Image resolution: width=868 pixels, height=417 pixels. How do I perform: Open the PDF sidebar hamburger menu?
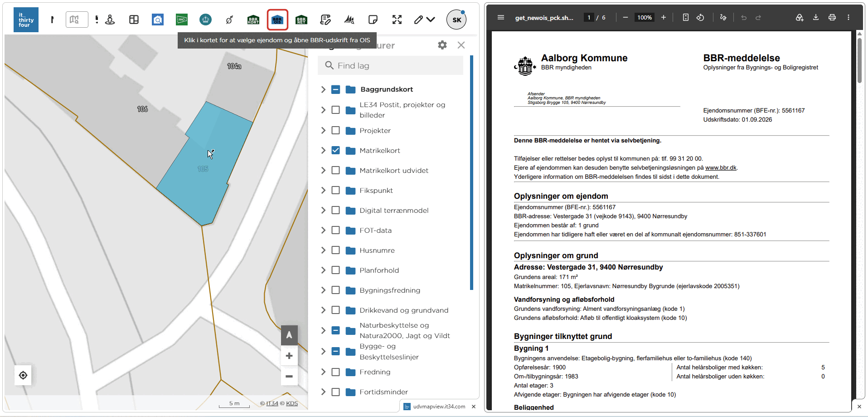[501, 17]
